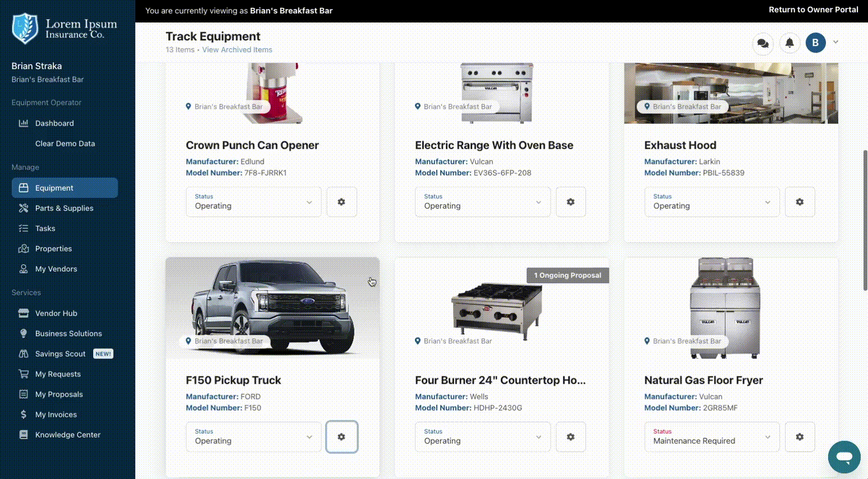The height and width of the screenshot is (479, 868).
Task: Open Crown Punch Can Opener status dropdown
Action: point(253,202)
